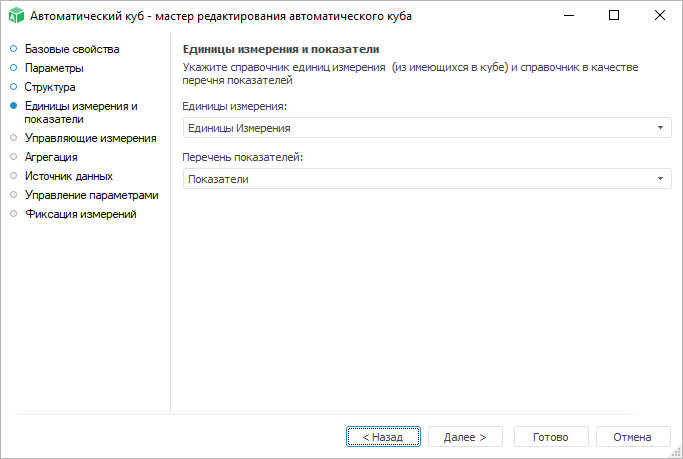Click the Готово button
The image size is (683, 459).
coord(551,437)
